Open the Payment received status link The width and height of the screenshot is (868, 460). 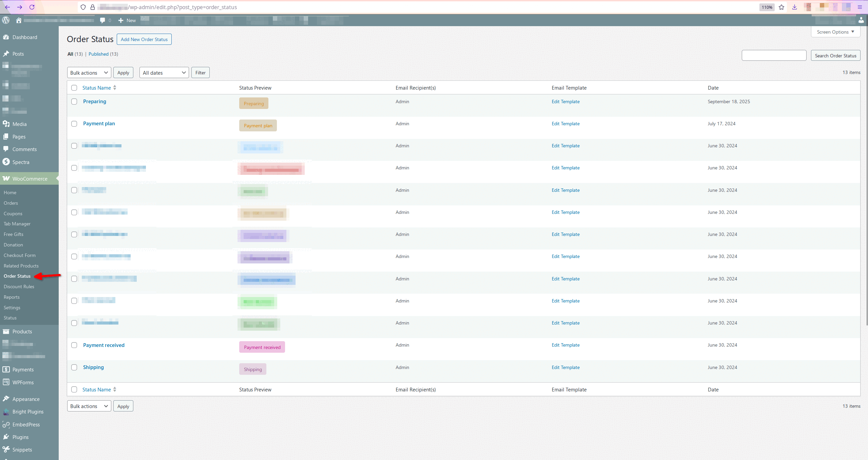[104, 345]
